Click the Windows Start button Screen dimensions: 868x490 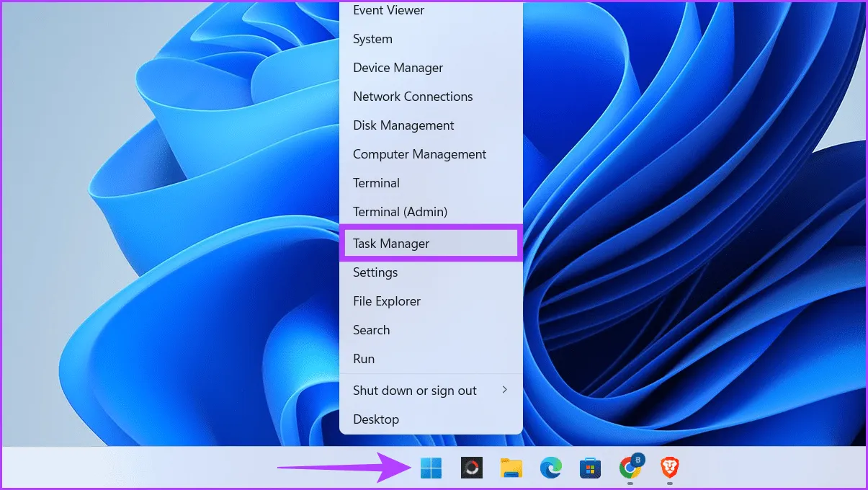tap(431, 468)
